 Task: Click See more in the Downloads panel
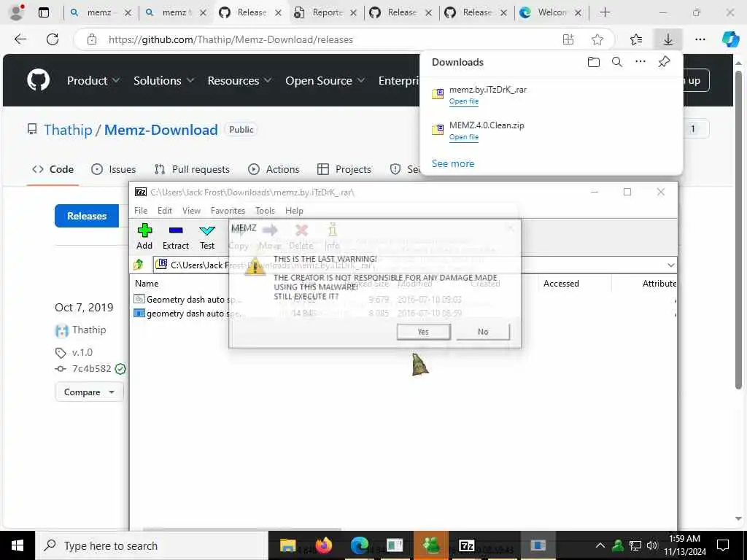coord(452,163)
